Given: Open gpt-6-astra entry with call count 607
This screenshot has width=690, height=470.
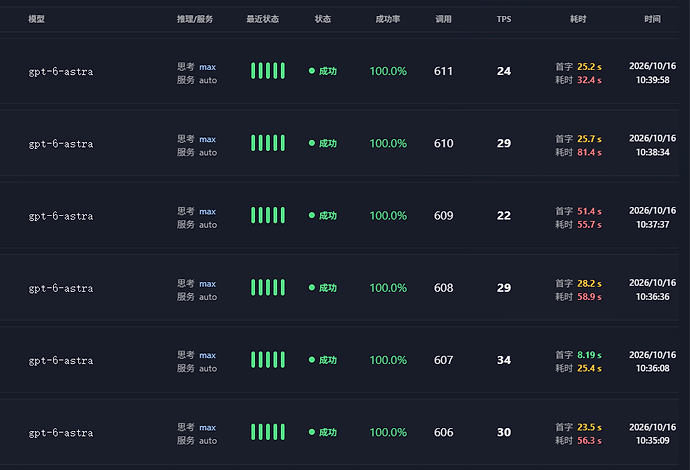Looking at the screenshot, I should pos(61,361).
